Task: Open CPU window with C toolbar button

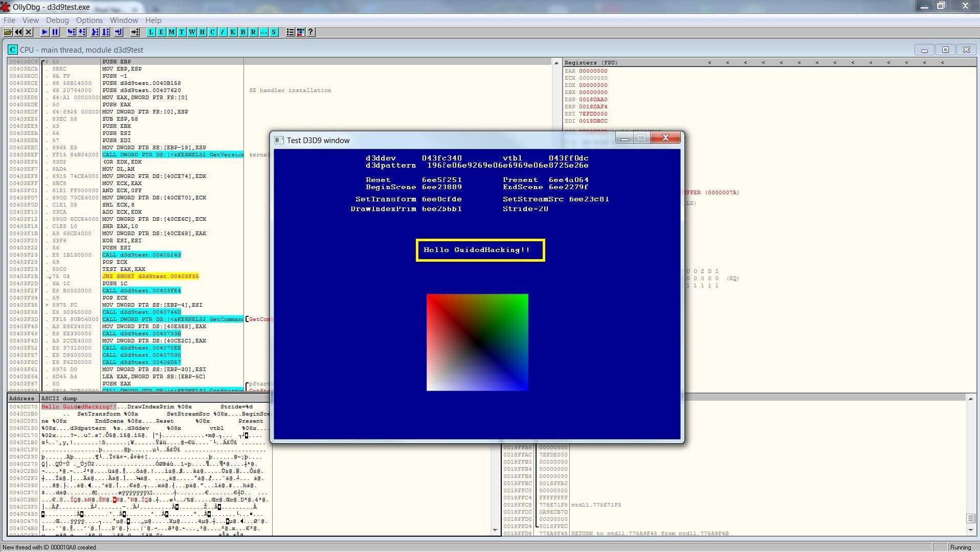Action: tap(212, 32)
